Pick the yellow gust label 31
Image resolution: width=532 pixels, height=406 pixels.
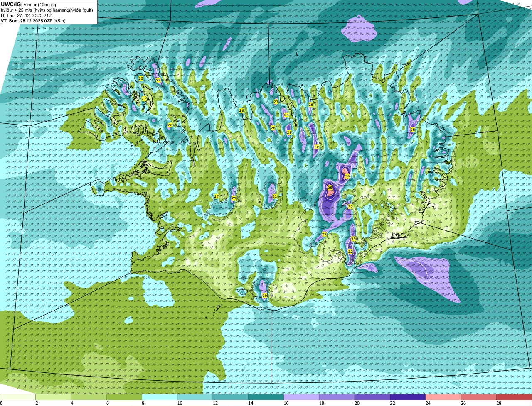point(274,196)
